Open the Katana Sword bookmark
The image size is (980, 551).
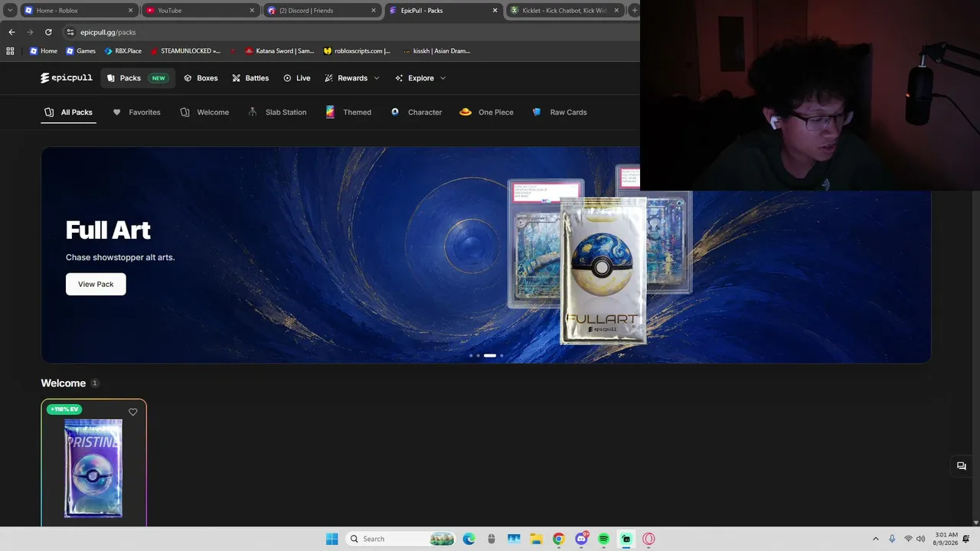pyautogui.click(x=279, y=51)
